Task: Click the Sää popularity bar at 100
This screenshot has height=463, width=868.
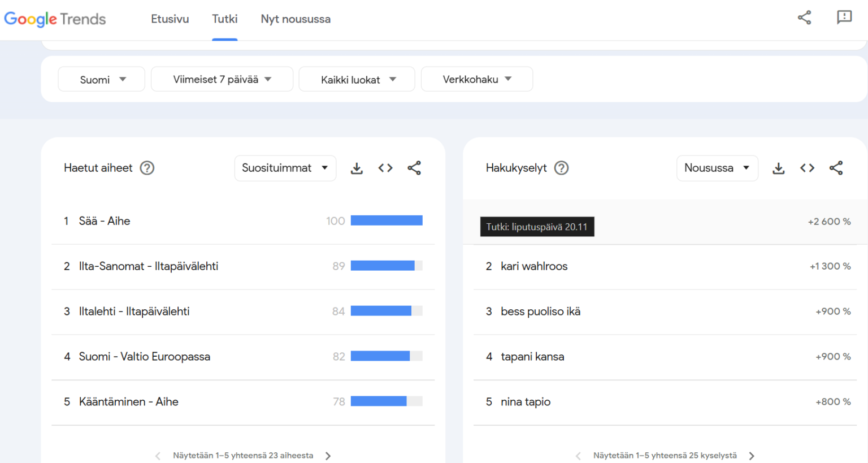Action: coord(387,220)
